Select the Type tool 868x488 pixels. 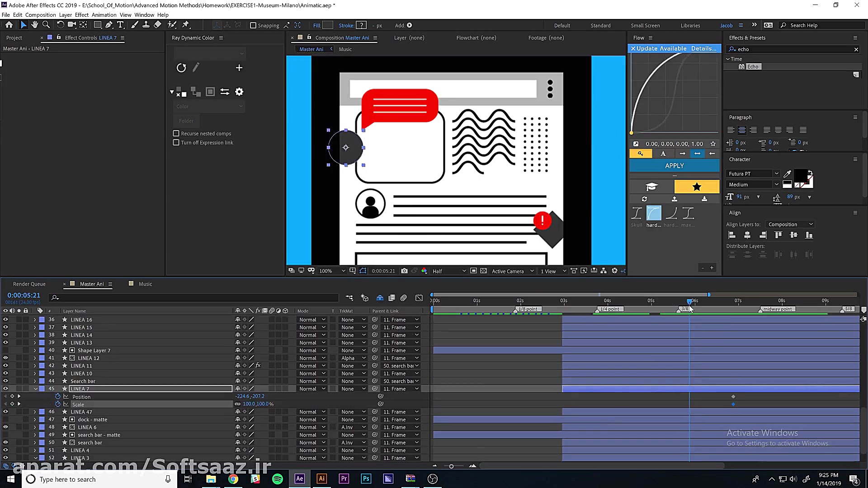(x=120, y=25)
